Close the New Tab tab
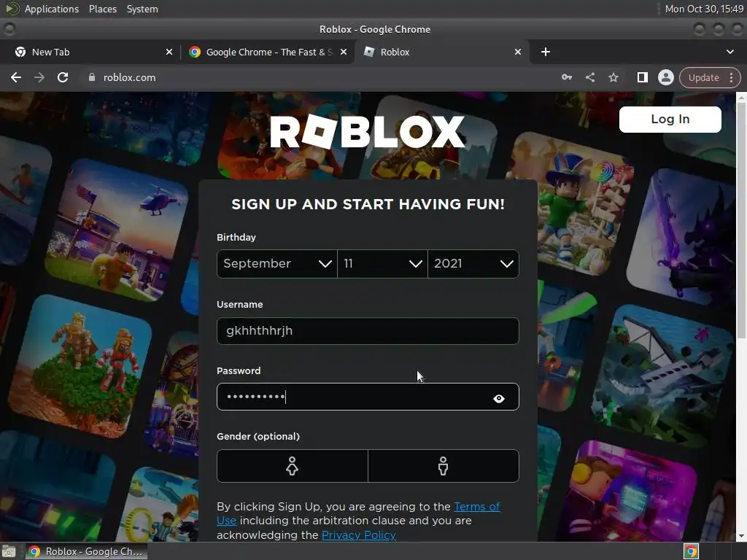747x560 pixels. [169, 52]
